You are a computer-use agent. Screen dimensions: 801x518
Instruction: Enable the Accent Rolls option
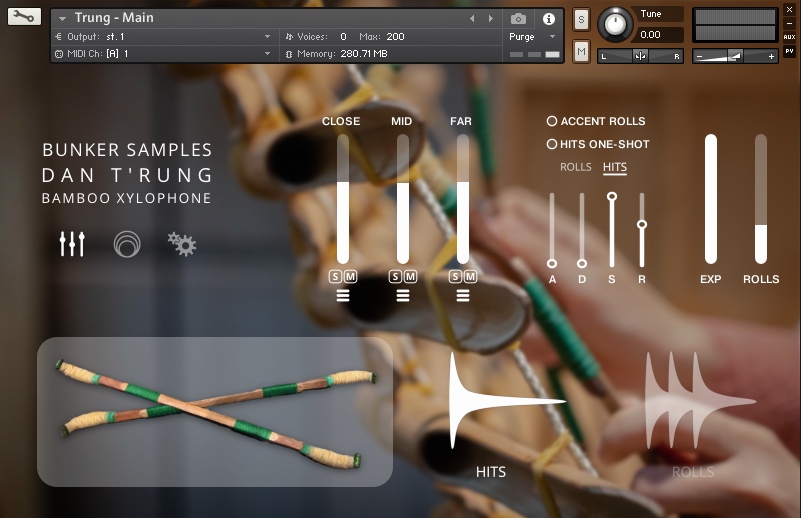(x=552, y=121)
